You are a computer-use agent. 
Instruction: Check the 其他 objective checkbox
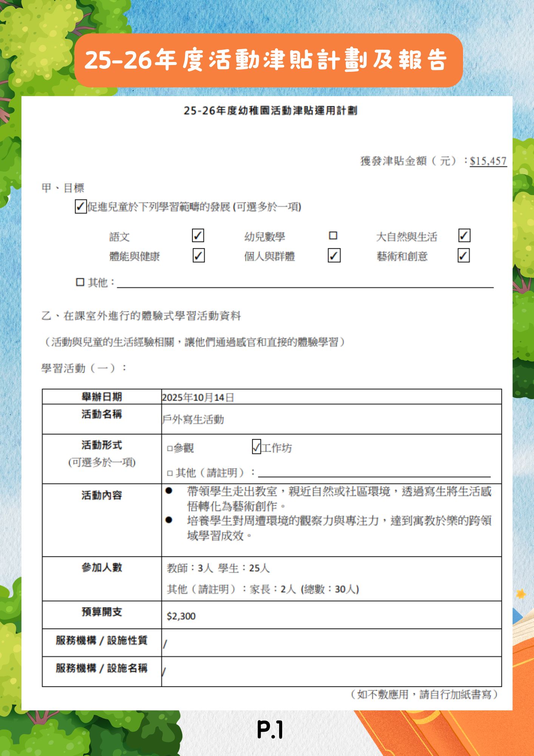pos(80,282)
